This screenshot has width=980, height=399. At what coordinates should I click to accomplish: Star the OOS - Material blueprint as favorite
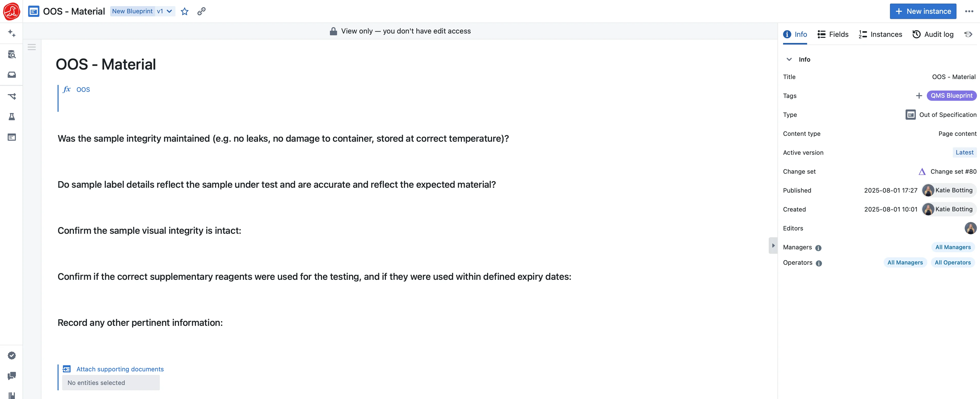tap(184, 12)
